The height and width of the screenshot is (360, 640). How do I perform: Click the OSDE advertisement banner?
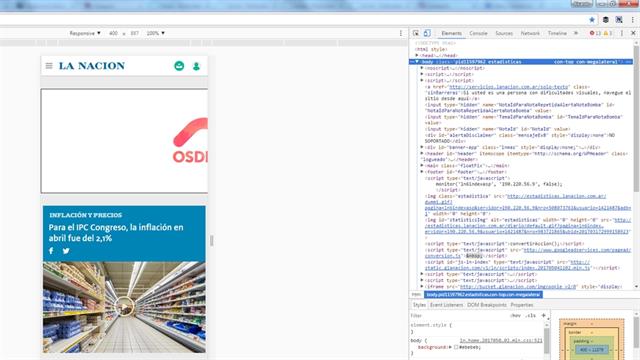[x=124, y=141]
